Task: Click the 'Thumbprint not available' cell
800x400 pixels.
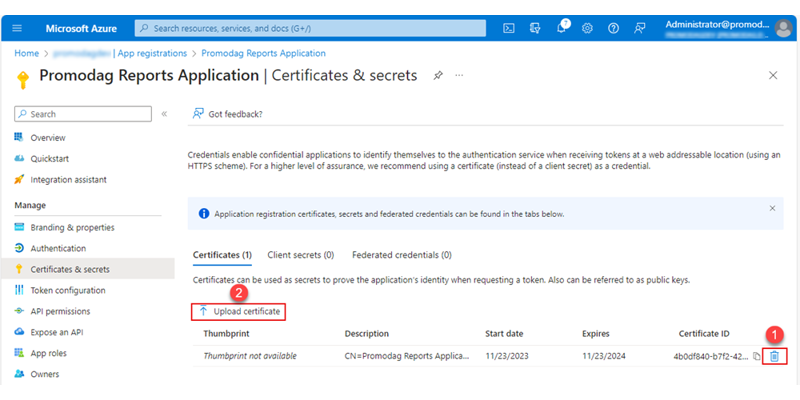Action: click(250, 356)
